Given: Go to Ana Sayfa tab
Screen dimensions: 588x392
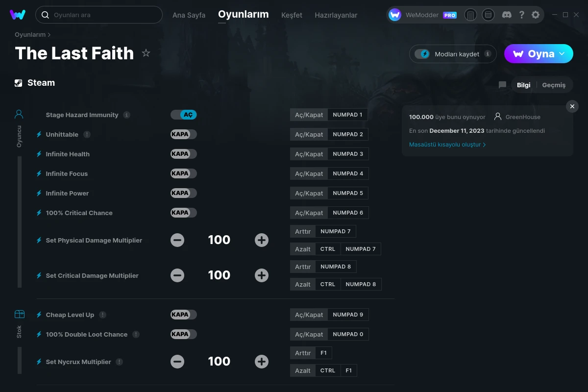Looking at the screenshot, I should pyautogui.click(x=189, y=15).
